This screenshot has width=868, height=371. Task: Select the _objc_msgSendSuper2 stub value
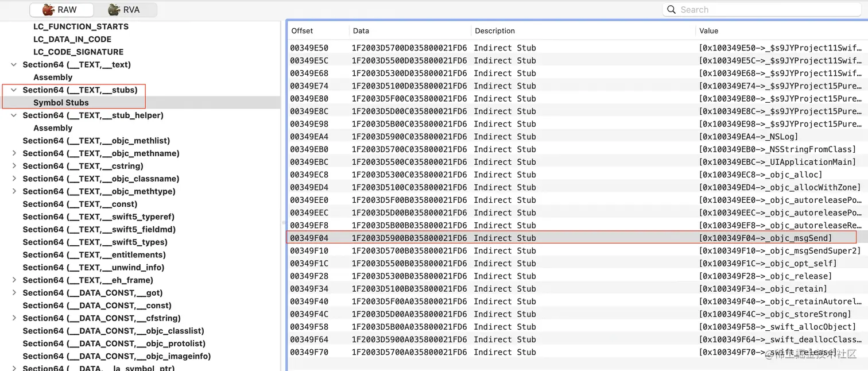[780, 251]
